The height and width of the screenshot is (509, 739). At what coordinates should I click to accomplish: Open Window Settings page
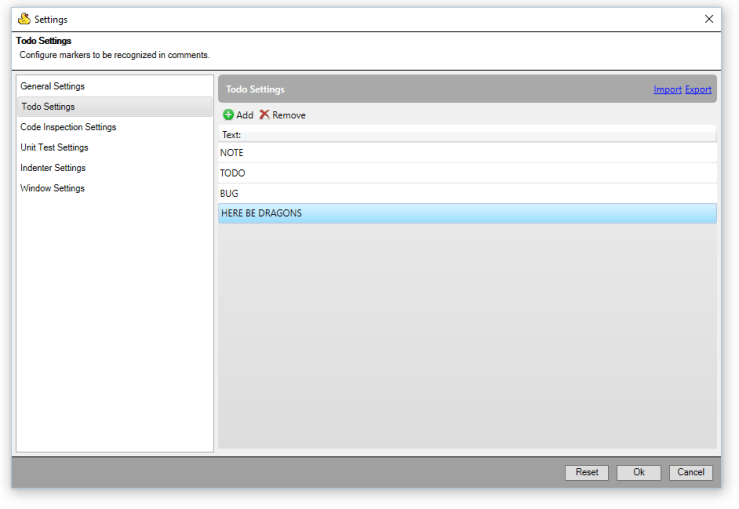point(115,188)
